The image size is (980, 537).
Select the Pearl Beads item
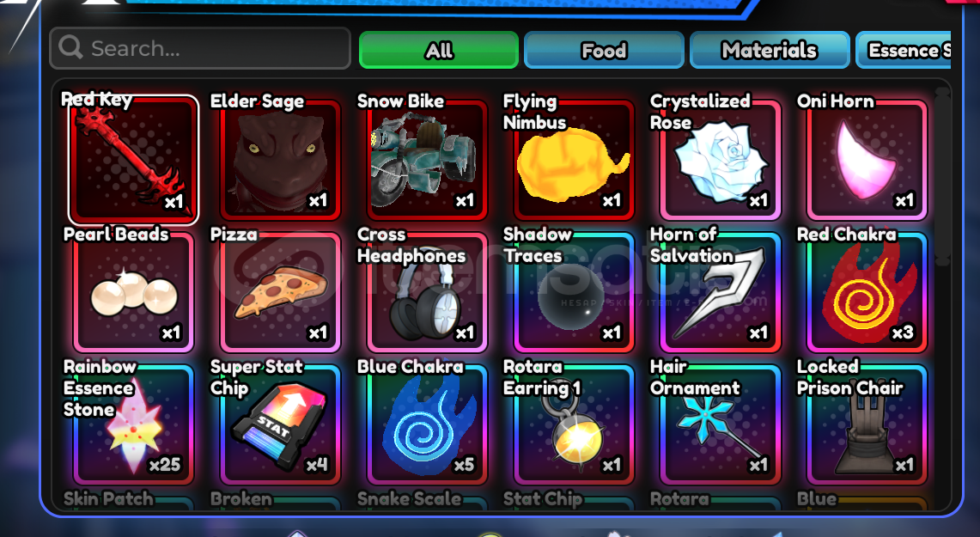tap(133, 292)
